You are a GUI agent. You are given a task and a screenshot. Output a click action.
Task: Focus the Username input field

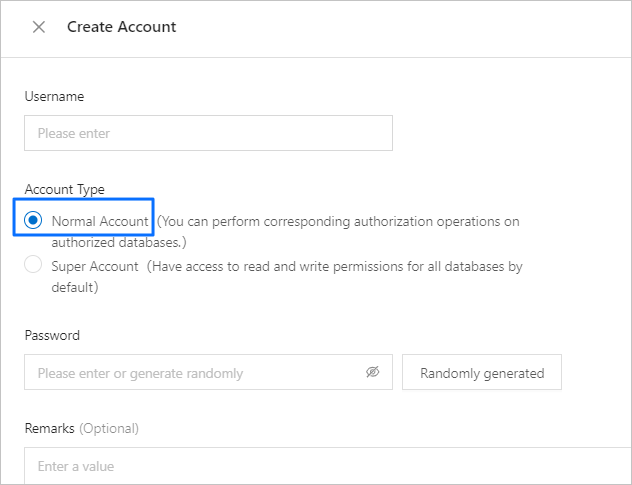208,133
